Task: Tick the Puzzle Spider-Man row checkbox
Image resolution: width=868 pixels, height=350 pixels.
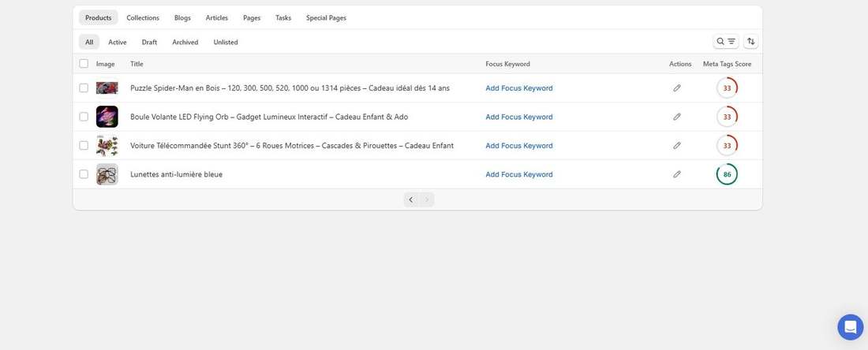Action: [84, 88]
